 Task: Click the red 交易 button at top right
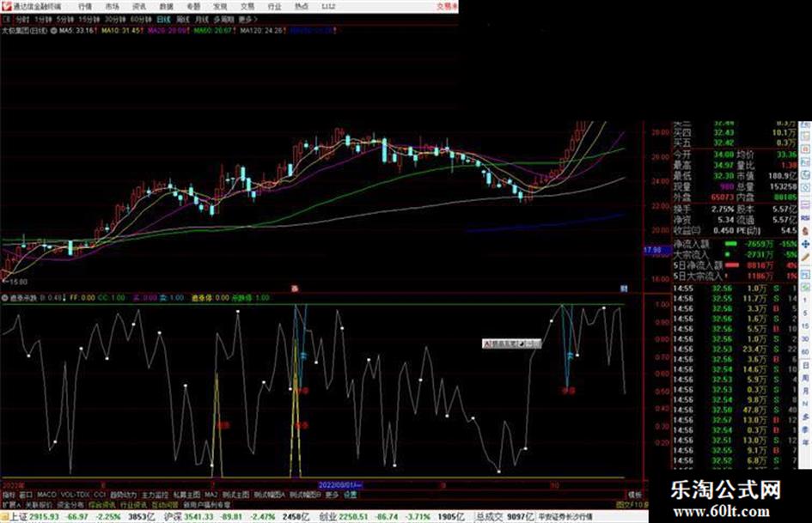[447, 7]
